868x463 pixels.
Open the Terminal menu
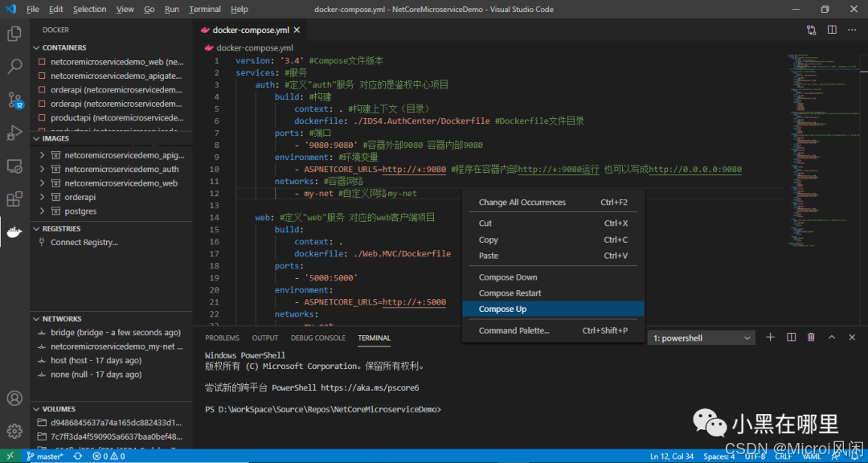205,10
